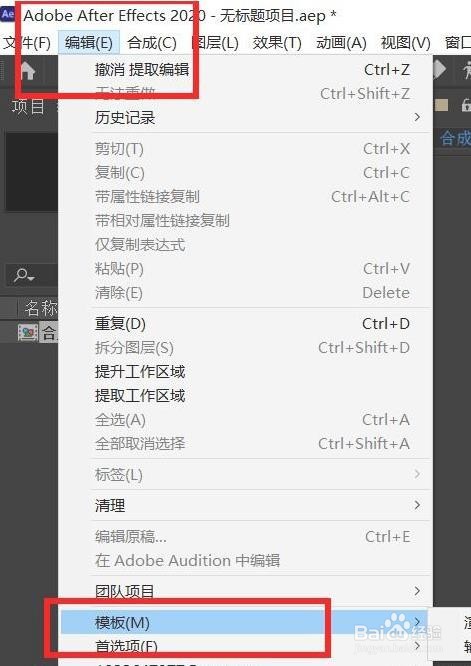Expand the 清理 submenu

pyautogui.click(x=246, y=505)
